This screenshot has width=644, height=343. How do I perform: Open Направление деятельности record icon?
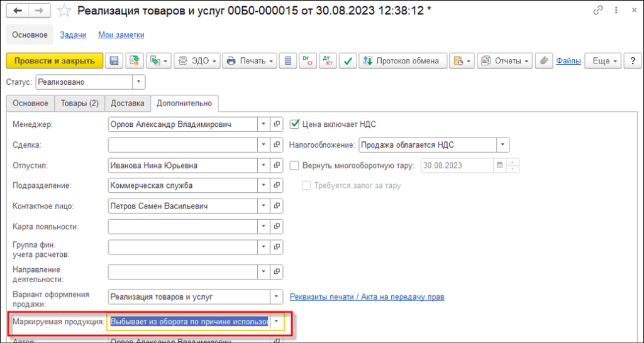coord(277,271)
